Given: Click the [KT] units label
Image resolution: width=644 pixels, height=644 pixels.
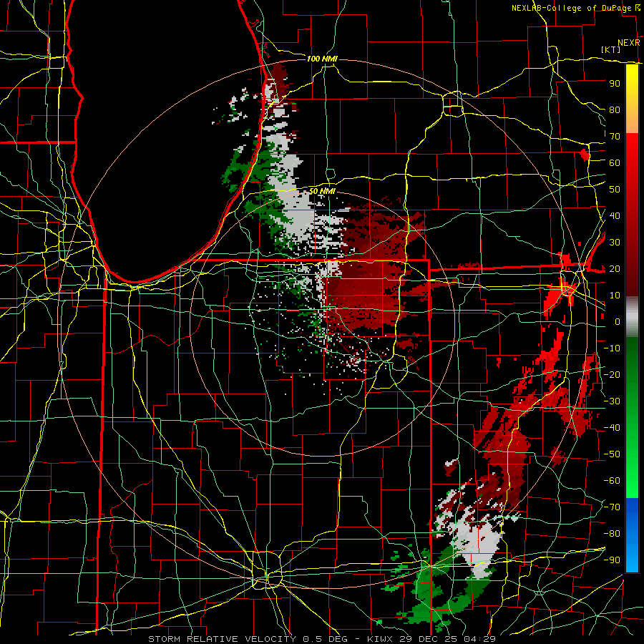Looking at the screenshot, I should pos(611,49).
